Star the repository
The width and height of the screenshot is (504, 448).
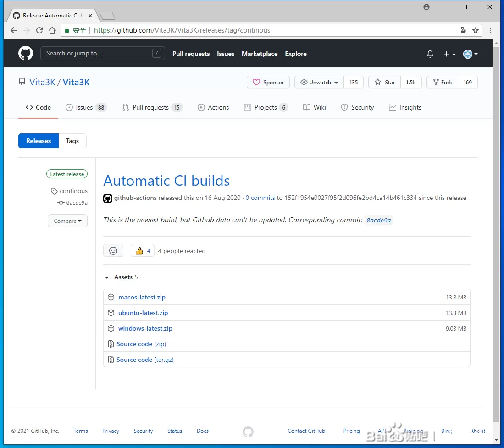tap(384, 82)
